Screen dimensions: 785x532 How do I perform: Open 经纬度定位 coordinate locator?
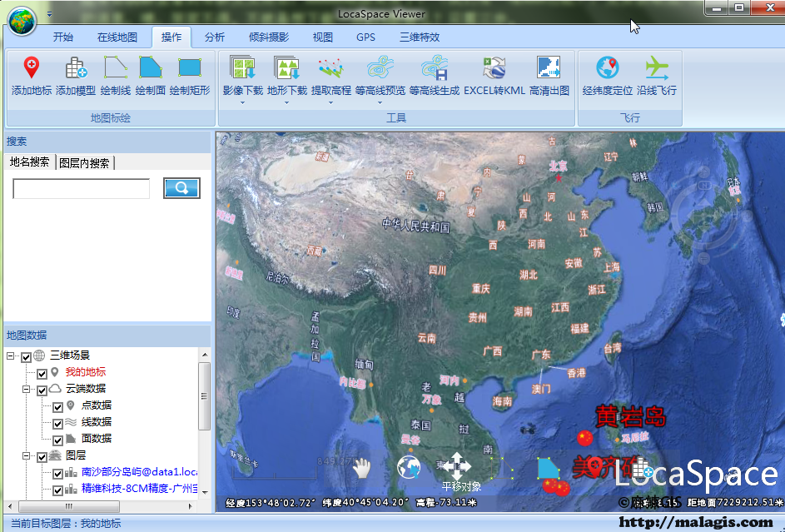tap(608, 67)
